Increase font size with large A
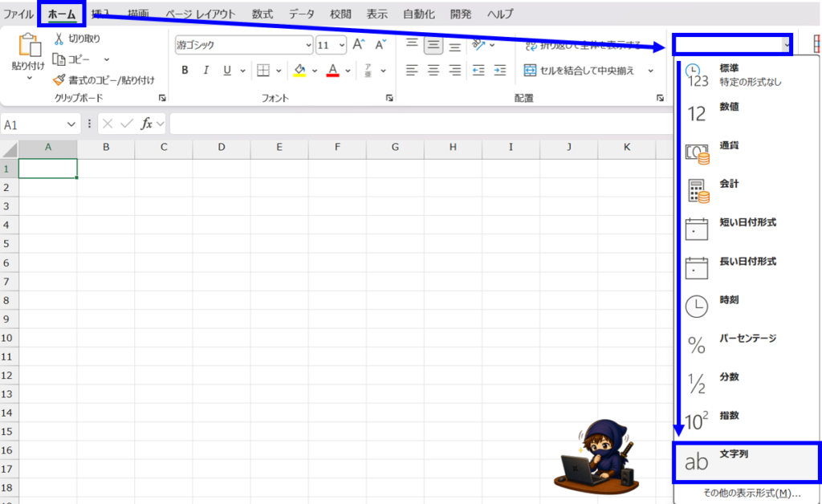This screenshot has width=822, height=504. click(359, 44)
